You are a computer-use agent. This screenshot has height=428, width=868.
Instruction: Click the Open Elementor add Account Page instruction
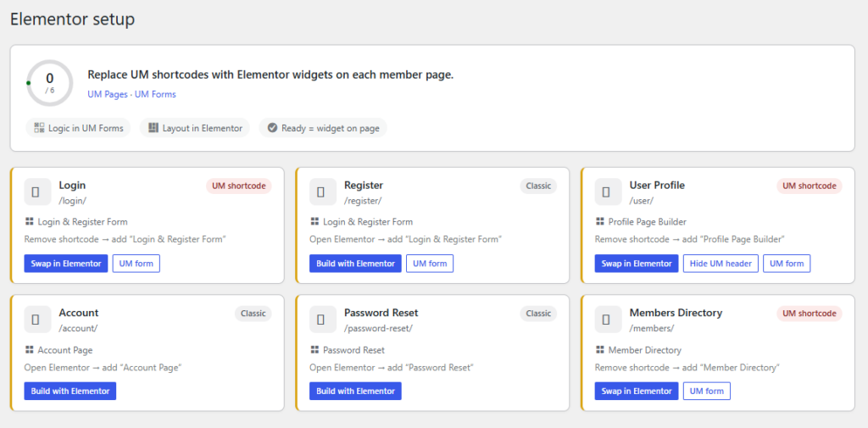pos(103,367)
